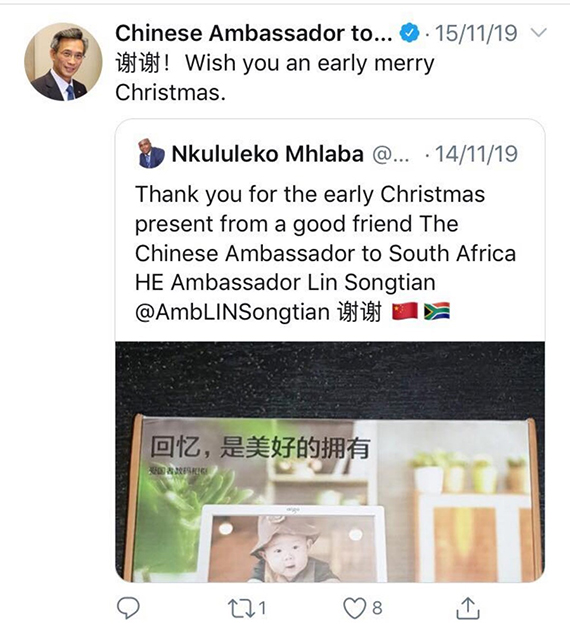Like the tweet with the heart icon
The image size is (570, 631).
coord(355,608)
